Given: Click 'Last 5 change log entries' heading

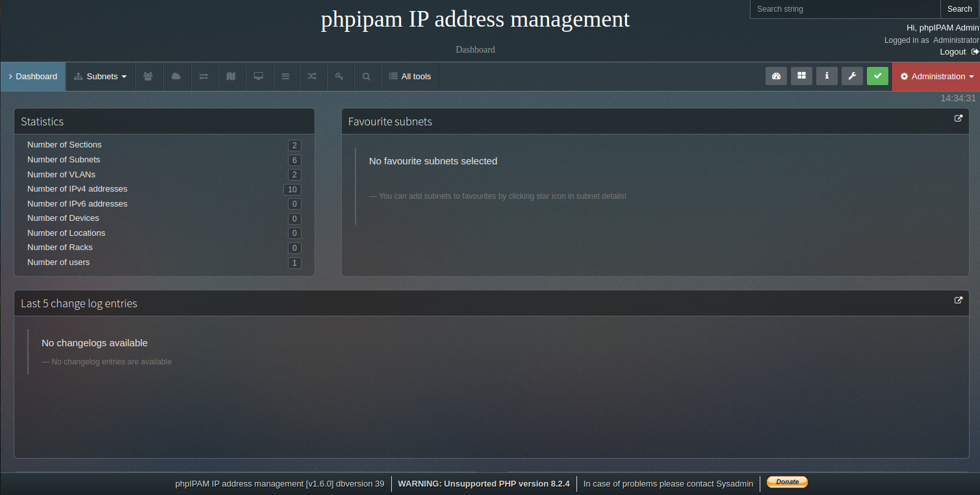Looking at the screenshot, I should 79,303.
